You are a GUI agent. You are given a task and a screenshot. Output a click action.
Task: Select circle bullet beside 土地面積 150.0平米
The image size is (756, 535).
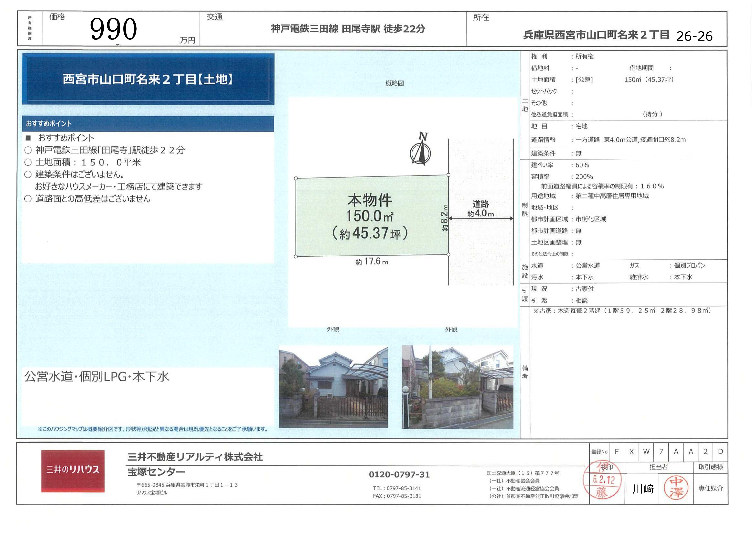[x=28, y=162]
